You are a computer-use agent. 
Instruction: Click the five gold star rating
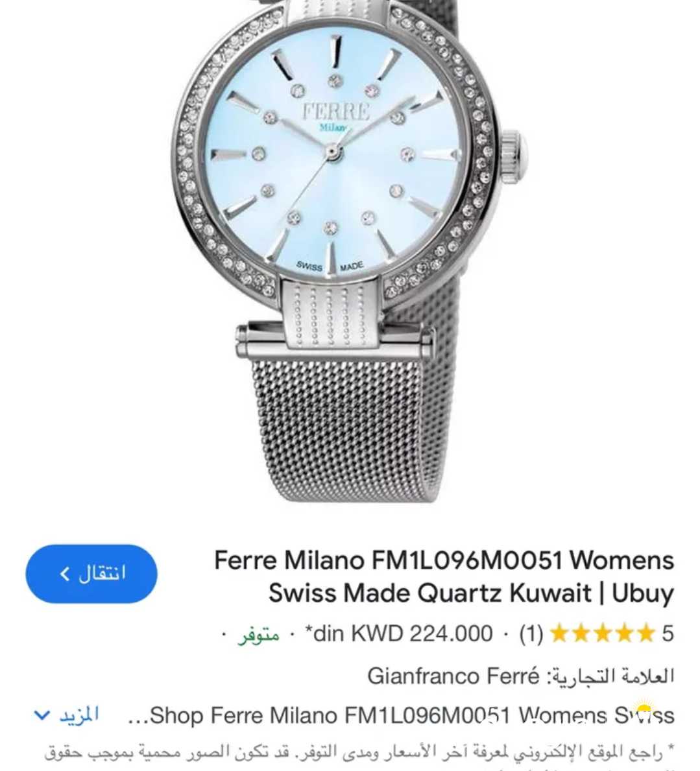pyautogui.click(x=603, y=633)
